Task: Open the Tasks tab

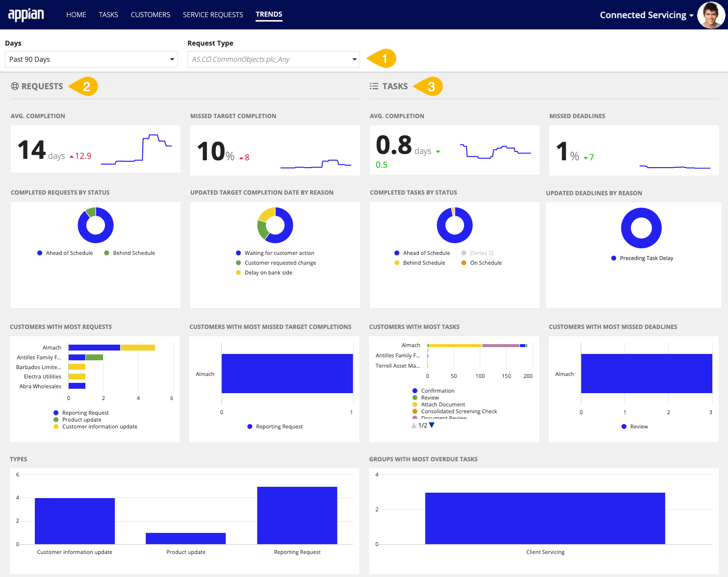Action: [108, 15]
